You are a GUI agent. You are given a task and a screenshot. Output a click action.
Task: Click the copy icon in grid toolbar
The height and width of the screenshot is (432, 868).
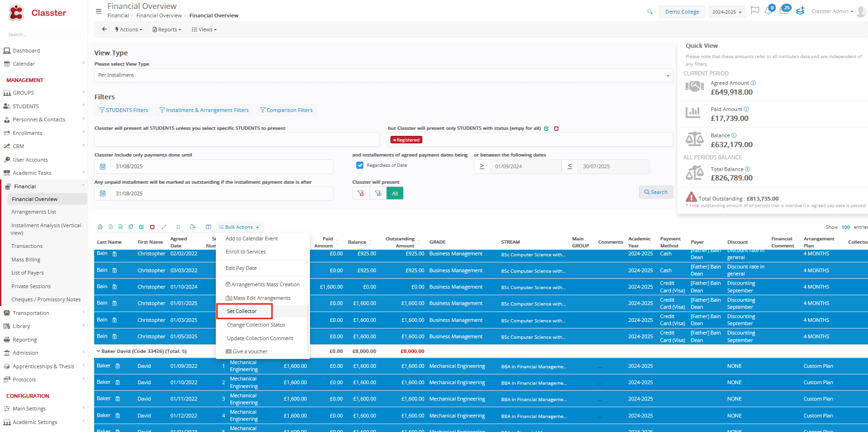pyautogui.click(x=131, y=227)
